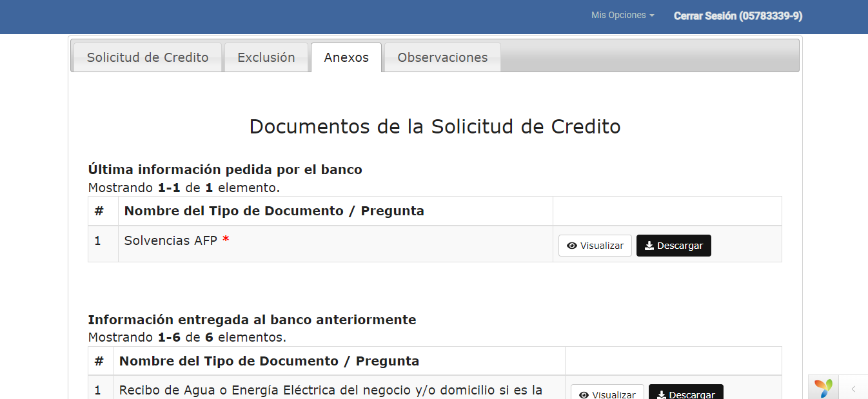Click the download icon in the Recibo de Agua row
This screenshot has height=399, width=868.
pos(662,394)
